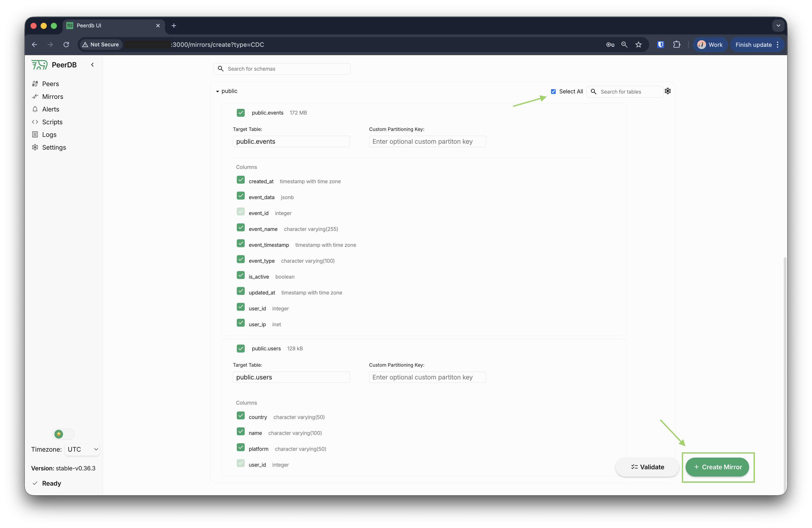The width and height of the screenshot is (812, 528).
Task: Go to Mirrors in the sidebar
Action: click(x=53, y=97)
